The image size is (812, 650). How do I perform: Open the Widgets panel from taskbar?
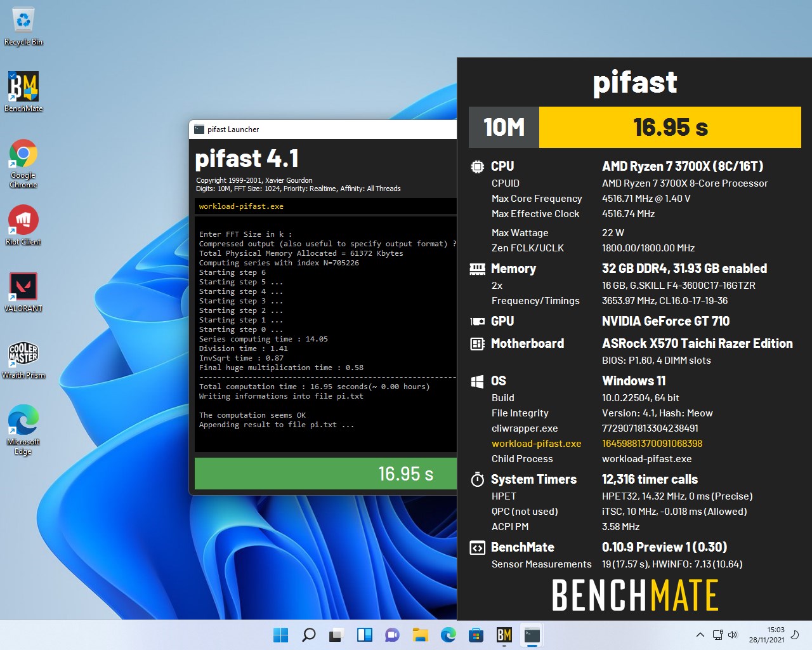click(x=365, y=635)
